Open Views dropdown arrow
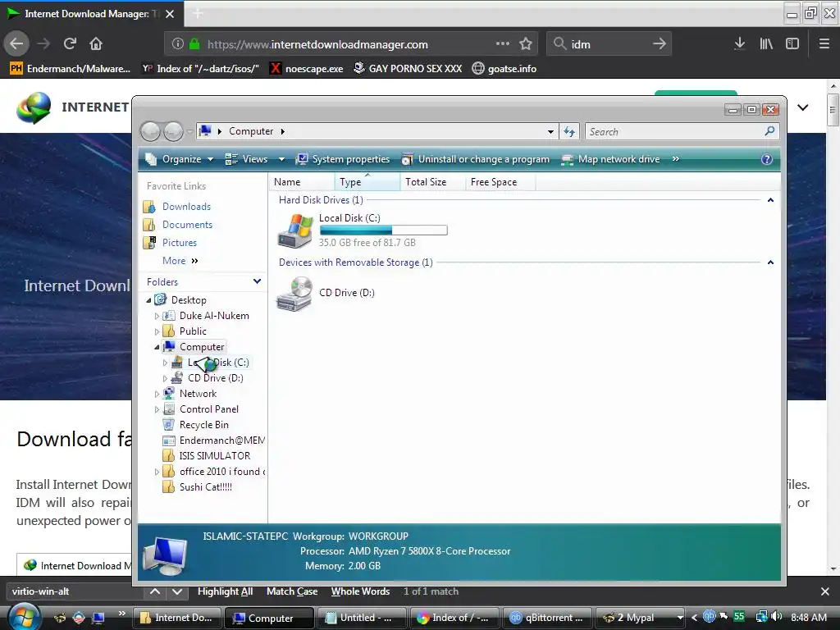 click(282, 159)
